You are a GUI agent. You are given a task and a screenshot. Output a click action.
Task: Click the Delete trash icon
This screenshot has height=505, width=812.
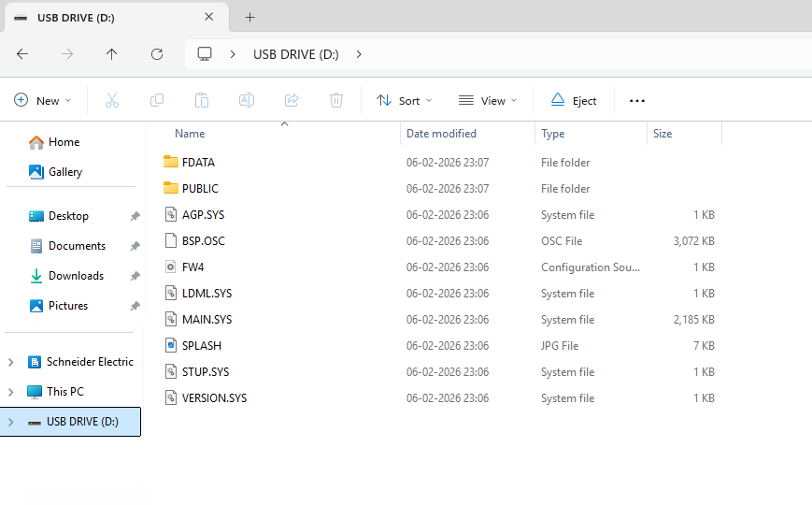(x=336, y=100)
